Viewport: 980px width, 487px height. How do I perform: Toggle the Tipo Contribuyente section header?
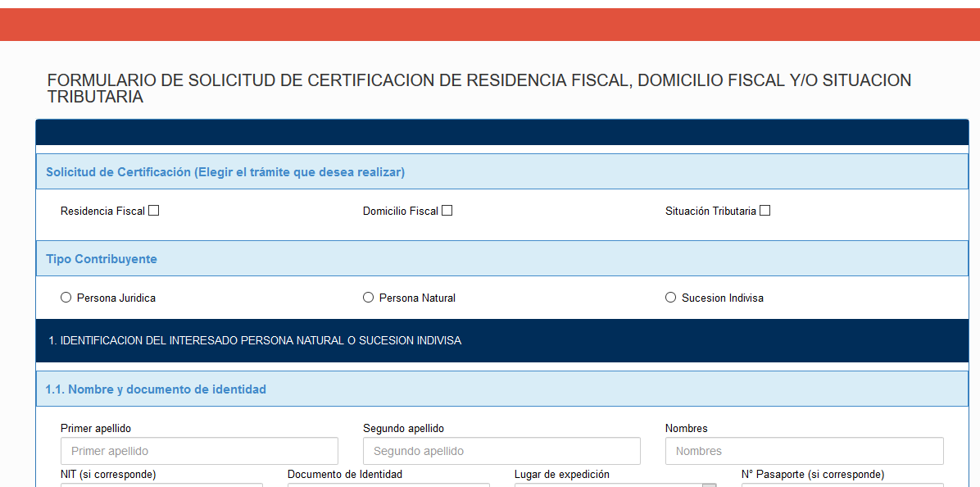[x=501, y=258]
